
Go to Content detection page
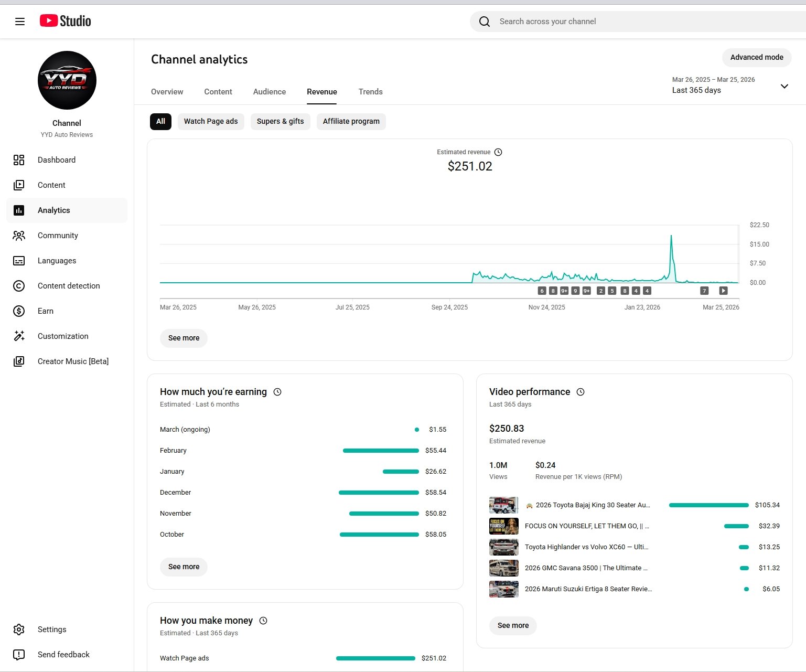coord(68,286)
